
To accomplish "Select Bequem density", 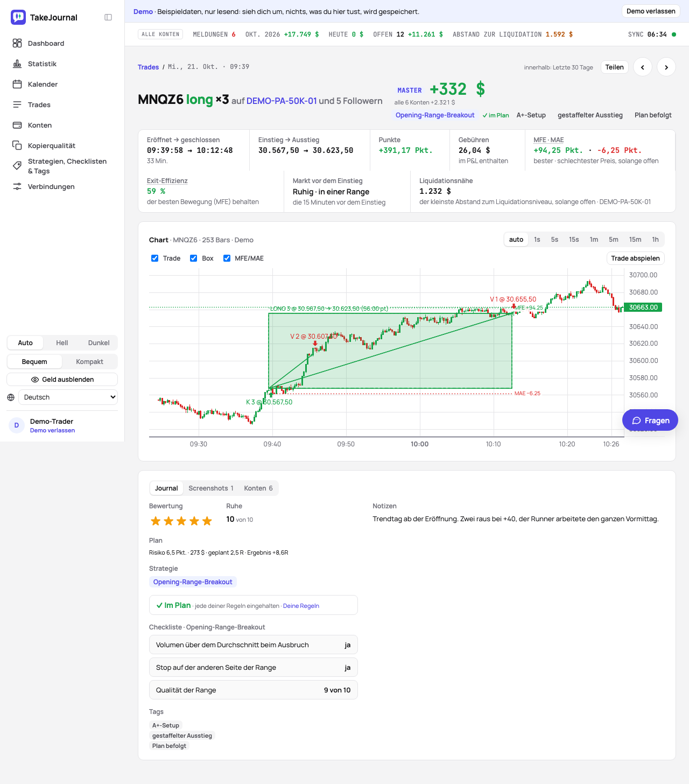I will (34, 362).
